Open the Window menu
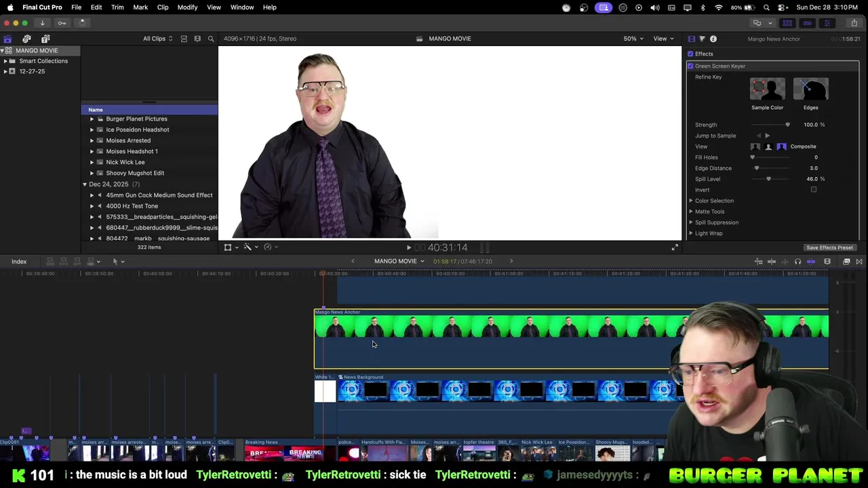 coord(241,7)
